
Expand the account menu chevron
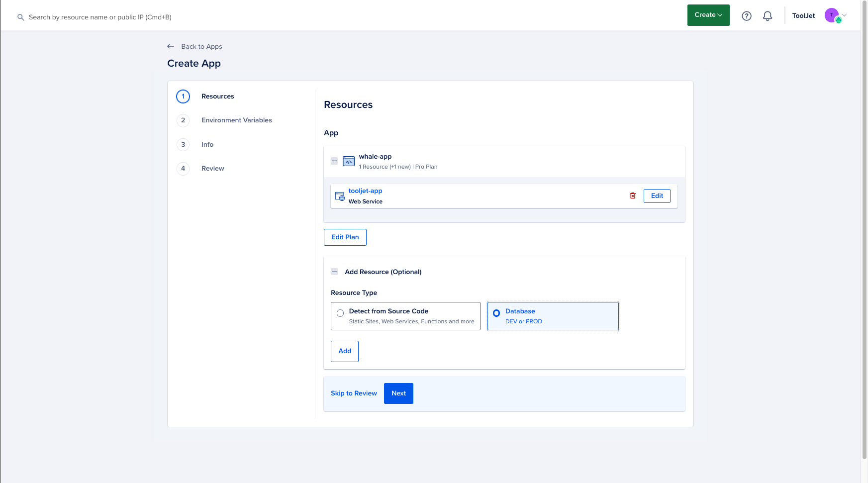pyautogui.click(x=845, y=15)
